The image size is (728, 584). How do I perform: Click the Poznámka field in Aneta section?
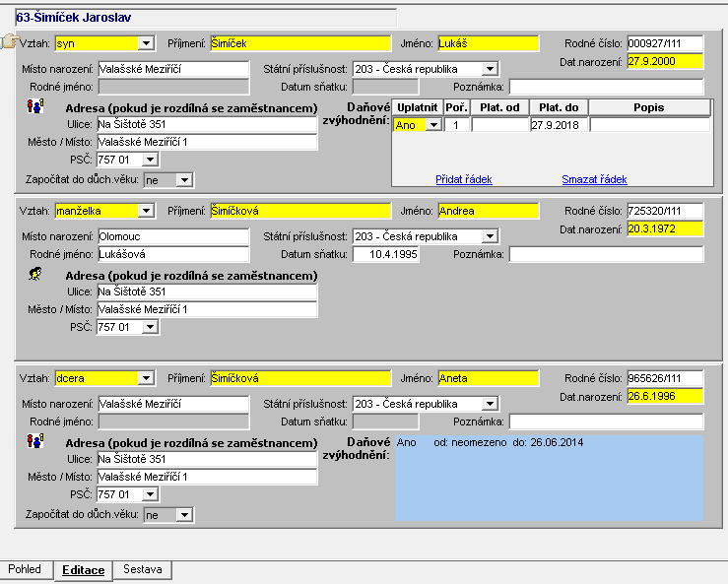[607, 422]
